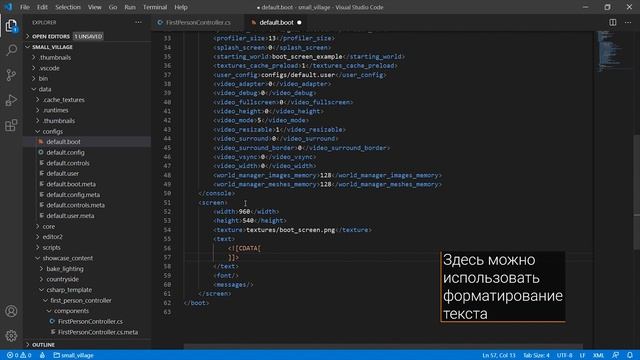The width and height of the screenshot is (640, 360).
Task: Open the Selection menu
Action: coord(68,7)
